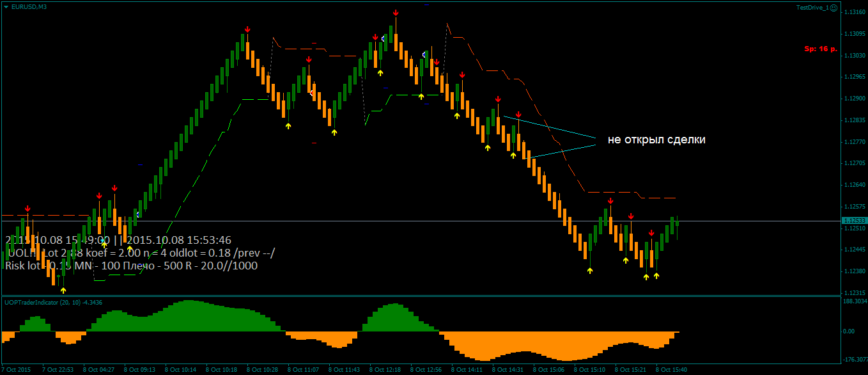Image resolution: width=868 pixels, height=375 pixels.
Task: Click time axis label 8 Oct 10:18
Action: pyautogui.click(x=221, y=370)
